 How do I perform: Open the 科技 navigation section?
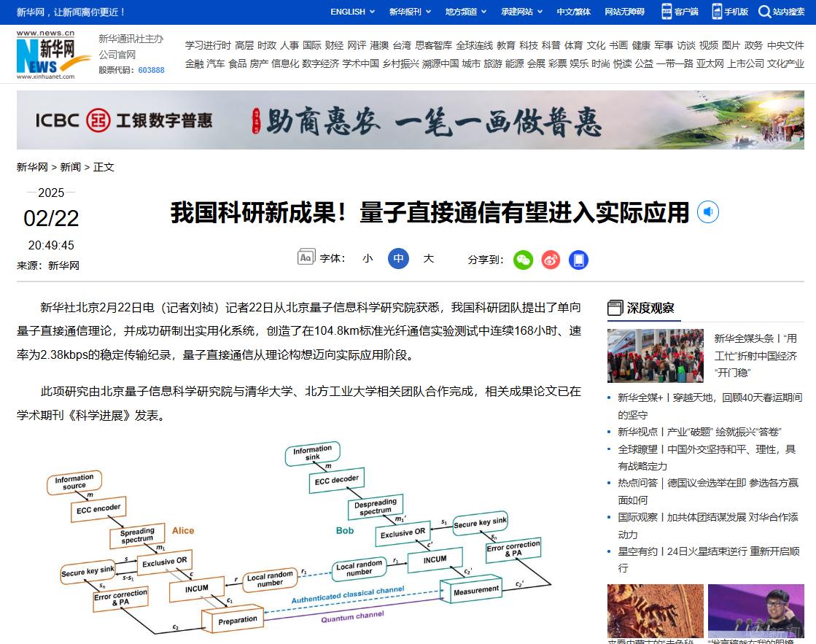click(x=528, y=45)
